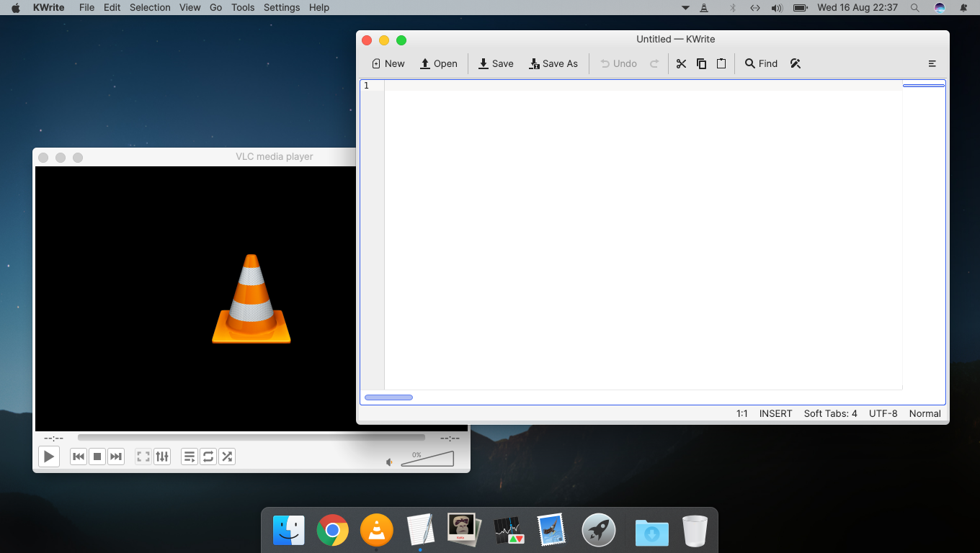The image size is (980, 553).
Task: Open the UTF-8 encoding dropdown
Action: pyautogui.click(x=883, y=413)
